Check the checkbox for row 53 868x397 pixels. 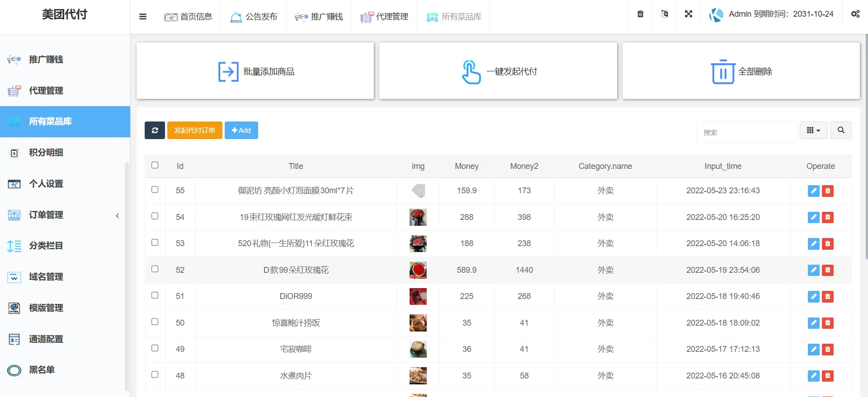[155, 242]
